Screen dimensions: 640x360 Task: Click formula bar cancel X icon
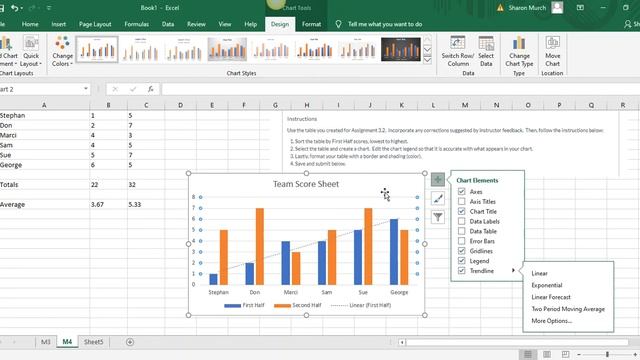tap(115, 89)
